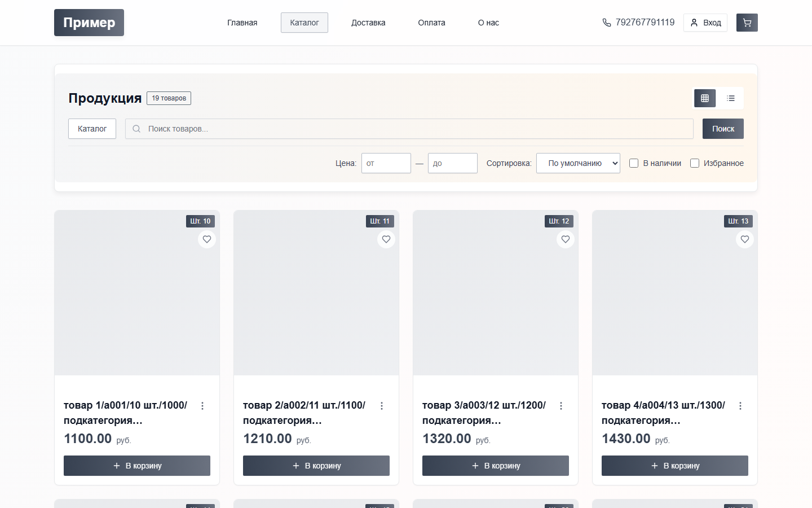Click the phone number 792767791119
This screenshot has width=812, height=508.
point(638,23)
